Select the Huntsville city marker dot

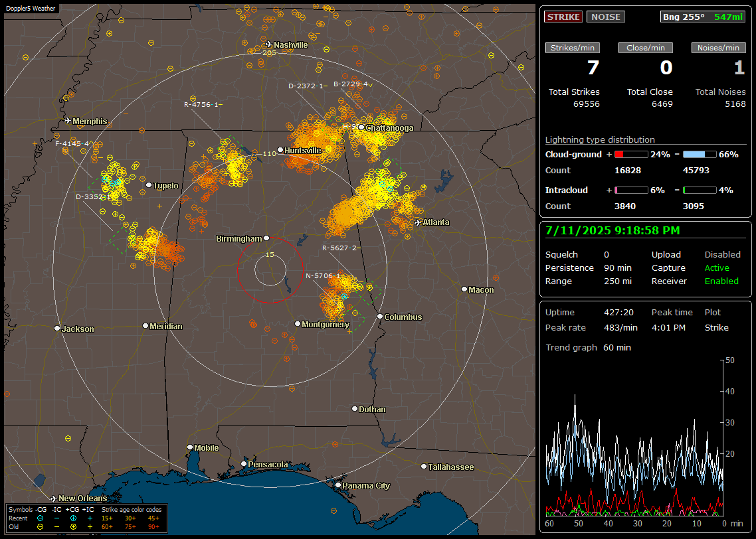[280, 150]
